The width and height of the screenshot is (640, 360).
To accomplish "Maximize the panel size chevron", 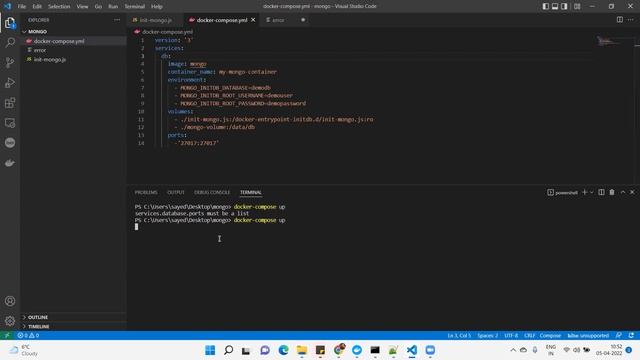I will pyautogui.click(x=623, y=192).
